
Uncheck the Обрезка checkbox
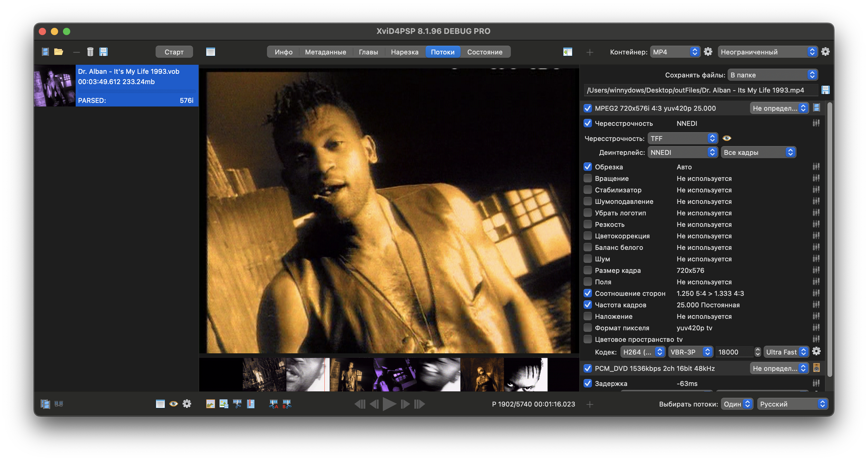click(x=588, y=167)
